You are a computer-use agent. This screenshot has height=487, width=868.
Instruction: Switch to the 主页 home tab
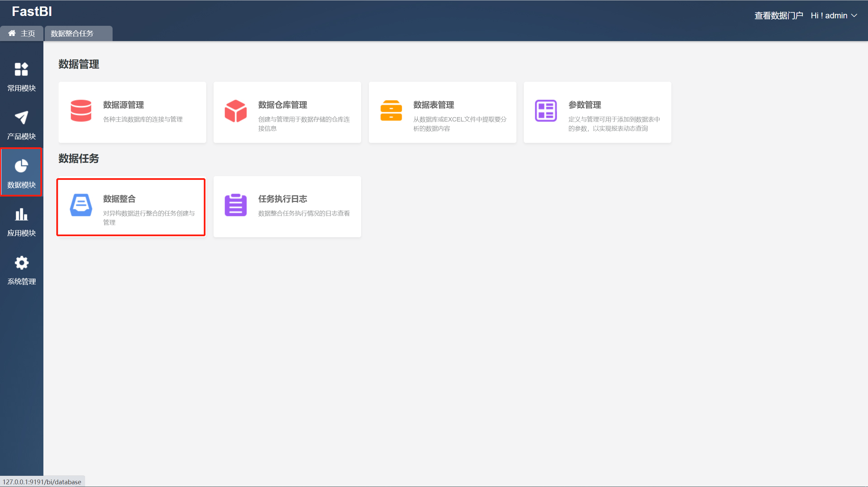22,33
